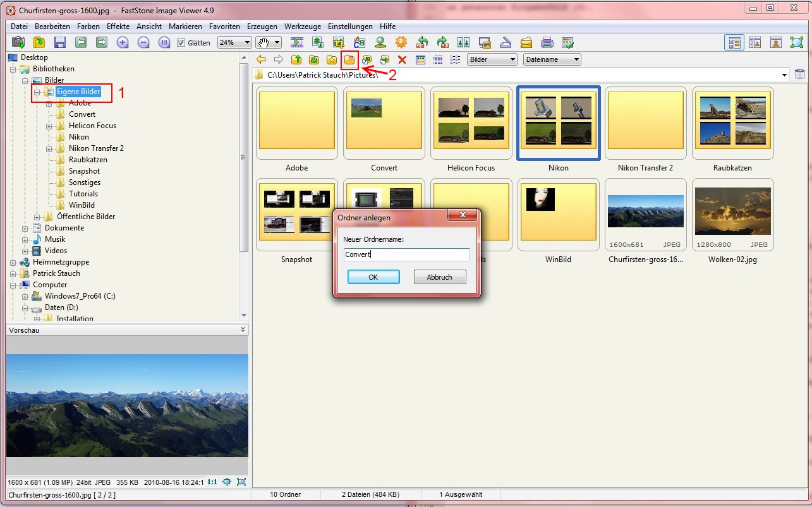Zoom in with the plus magnifier icon
The width and height of the screenshot is (812, 507).
[123, 42]
